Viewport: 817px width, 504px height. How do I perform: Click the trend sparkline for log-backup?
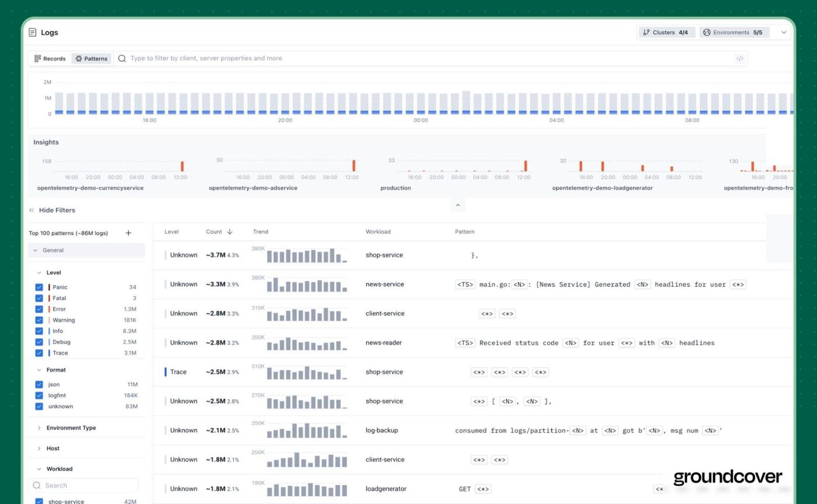[x=307, y=430]
